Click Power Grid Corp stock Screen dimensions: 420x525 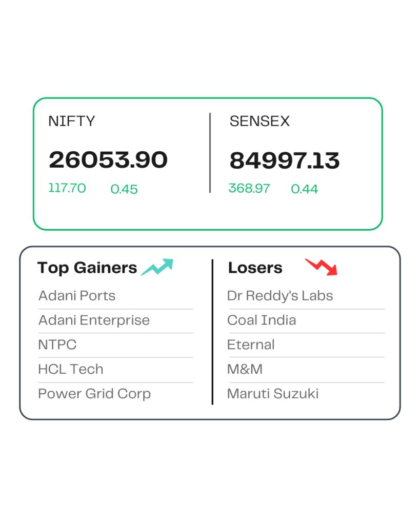(x=94, y=394)
